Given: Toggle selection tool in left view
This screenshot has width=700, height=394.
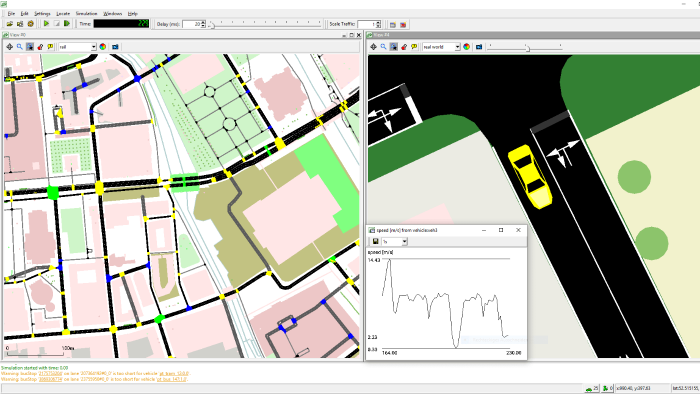Looking at the screenshot, I should coord(40,46).
